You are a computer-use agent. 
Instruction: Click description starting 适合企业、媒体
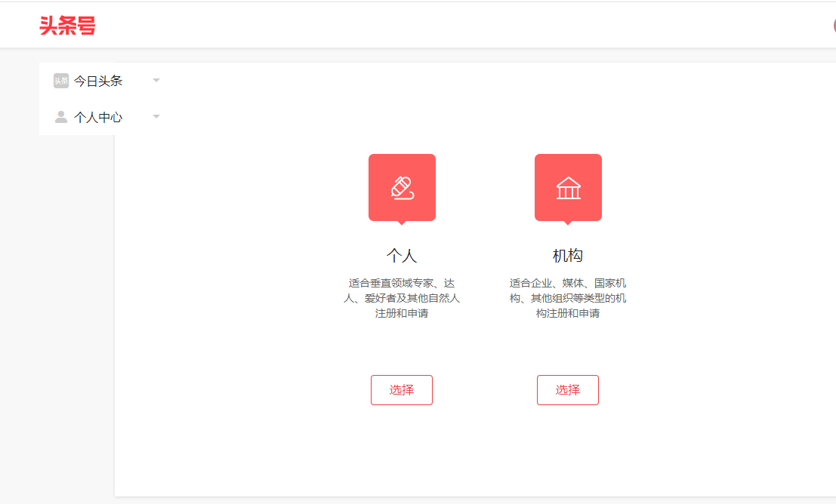[x=568, y=298]
